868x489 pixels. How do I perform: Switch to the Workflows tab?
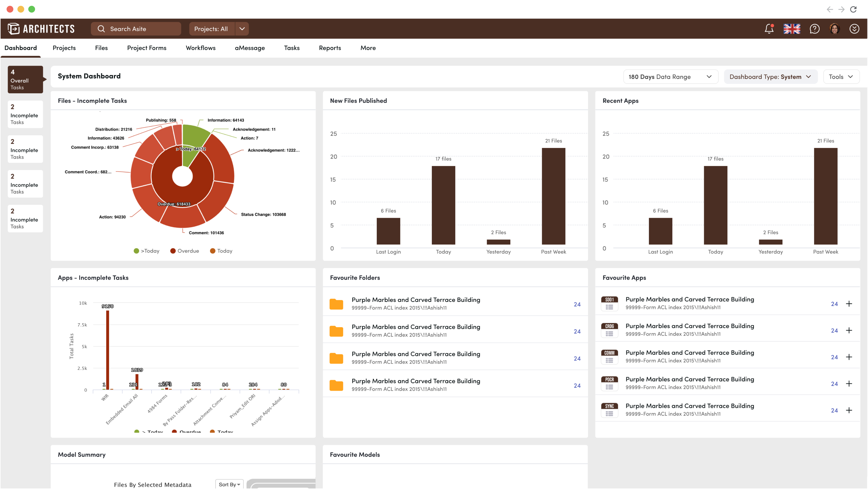(x=201, y=48)
